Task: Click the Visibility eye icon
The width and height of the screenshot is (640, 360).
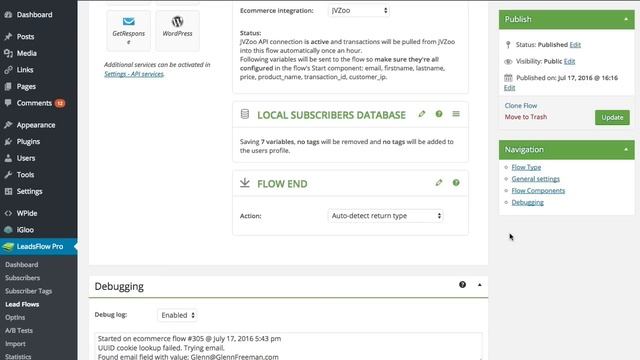Action: click(x=508, y=62)
